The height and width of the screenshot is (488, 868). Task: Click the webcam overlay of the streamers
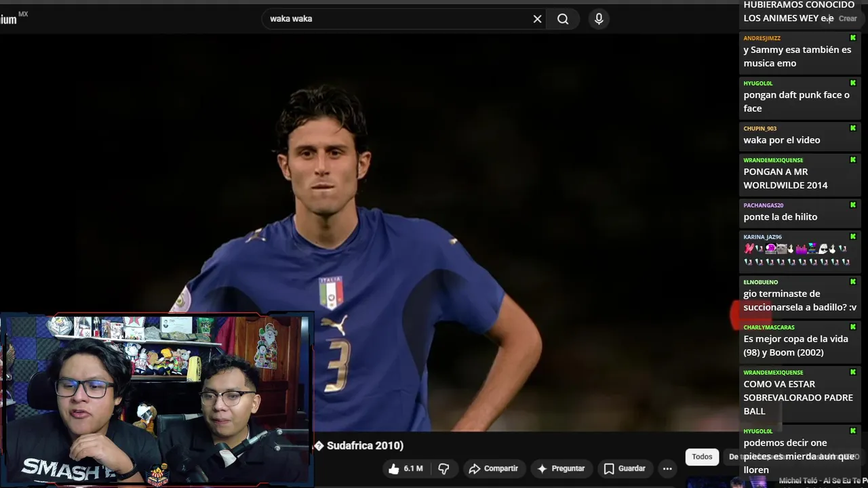[156, 400]
